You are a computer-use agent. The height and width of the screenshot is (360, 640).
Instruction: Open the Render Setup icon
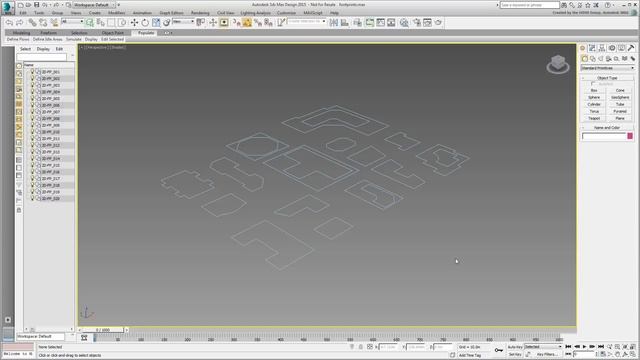(417, 23)
